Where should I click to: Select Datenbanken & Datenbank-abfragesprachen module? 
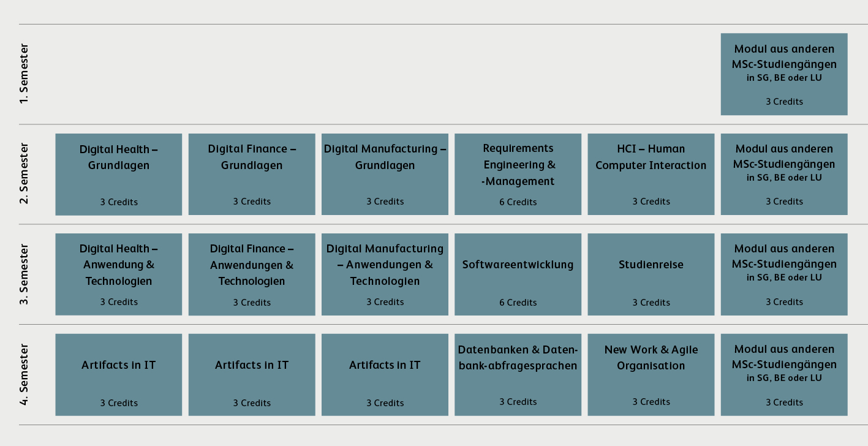pyautogui.click(x=518, y=374)
